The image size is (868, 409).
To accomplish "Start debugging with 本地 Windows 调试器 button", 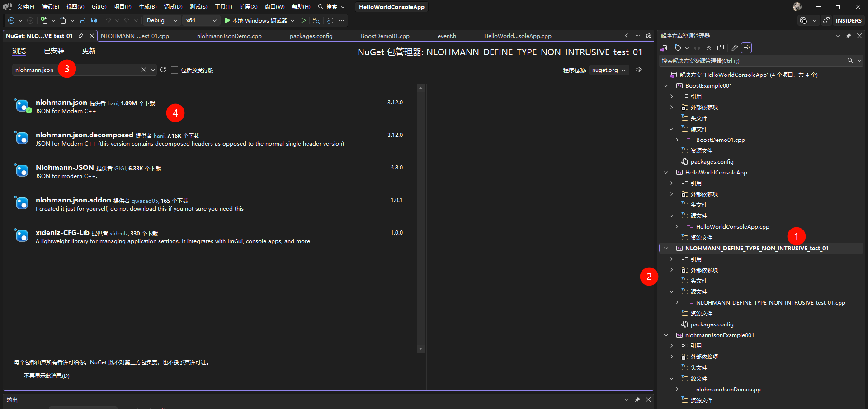I will [256, 20].
